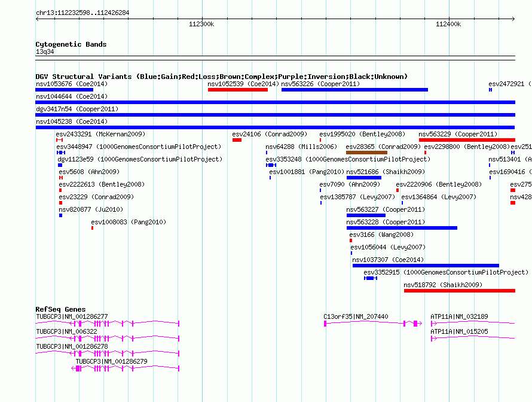
Task: Click the esv1385787 (Levy2007) label
Action: click(357, 197)
